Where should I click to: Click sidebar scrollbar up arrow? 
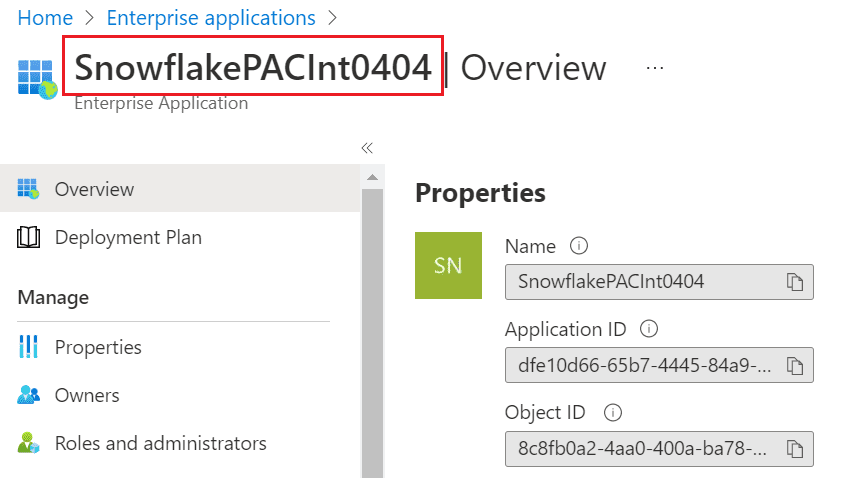[x=372, y=177]
